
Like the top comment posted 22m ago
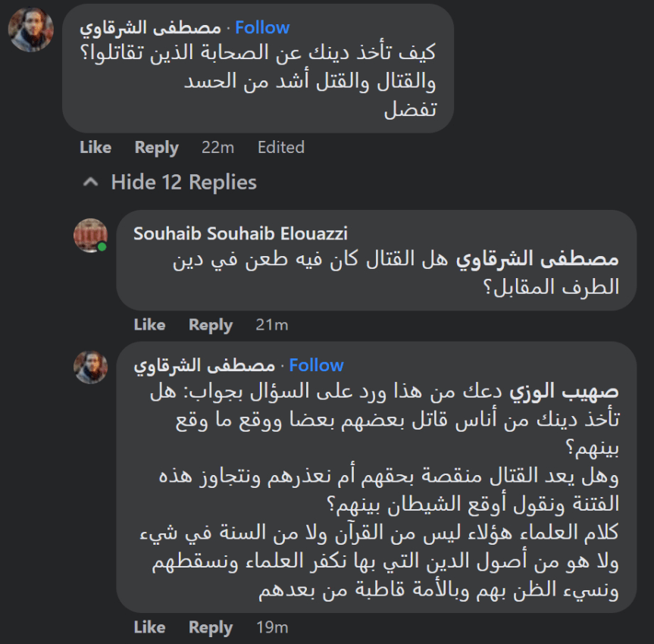[95, 148]
